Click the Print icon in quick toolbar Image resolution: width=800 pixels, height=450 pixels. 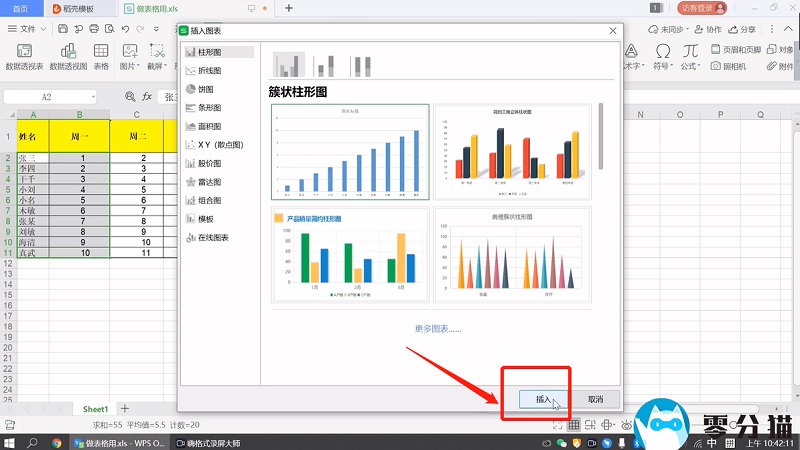(94, 29)
